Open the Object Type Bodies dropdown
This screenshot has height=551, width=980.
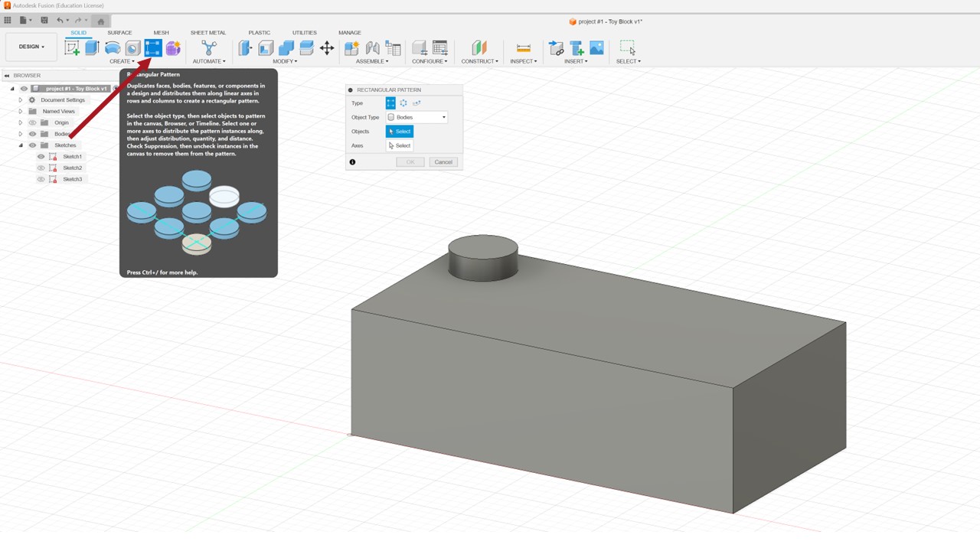pos(416,117)
